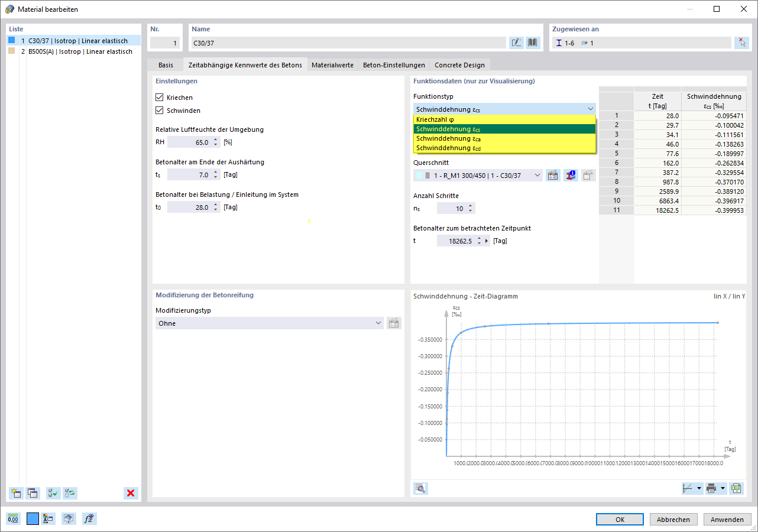Screen dimensions: 758x532
Task: Click the Abbrechen button
Action: click(673, 519)
